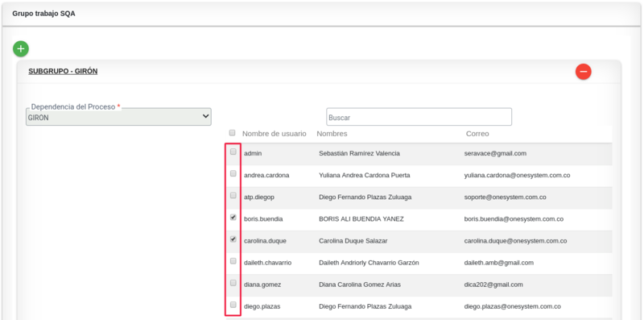Uncheck the boris.buendia checkbox
This screenshot has width=644, height=320.
[x=233, y=217]
